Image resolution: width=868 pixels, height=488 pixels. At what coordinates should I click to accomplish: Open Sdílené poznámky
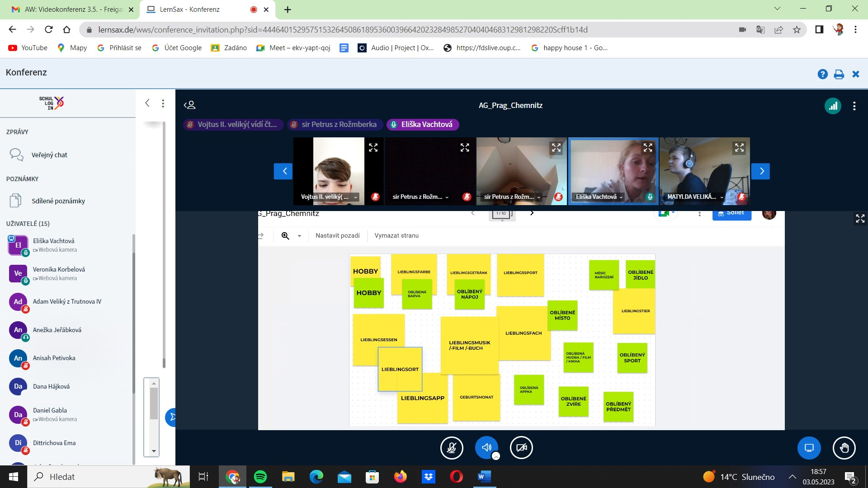[58, 201]
